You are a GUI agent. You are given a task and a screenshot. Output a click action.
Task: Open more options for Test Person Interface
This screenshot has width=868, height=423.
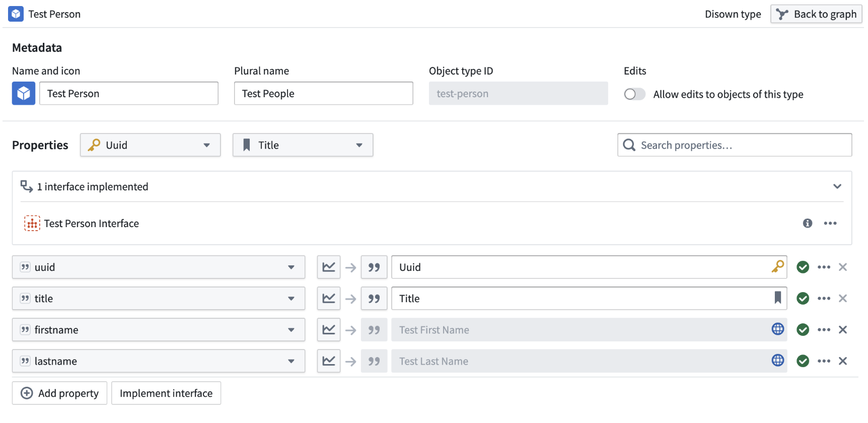(830, 223)
